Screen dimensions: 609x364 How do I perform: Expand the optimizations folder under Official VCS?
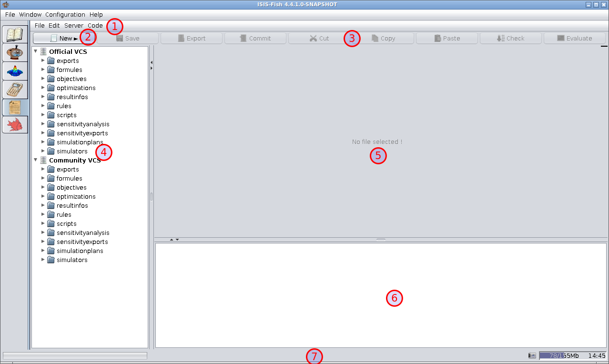coord(43,88)
